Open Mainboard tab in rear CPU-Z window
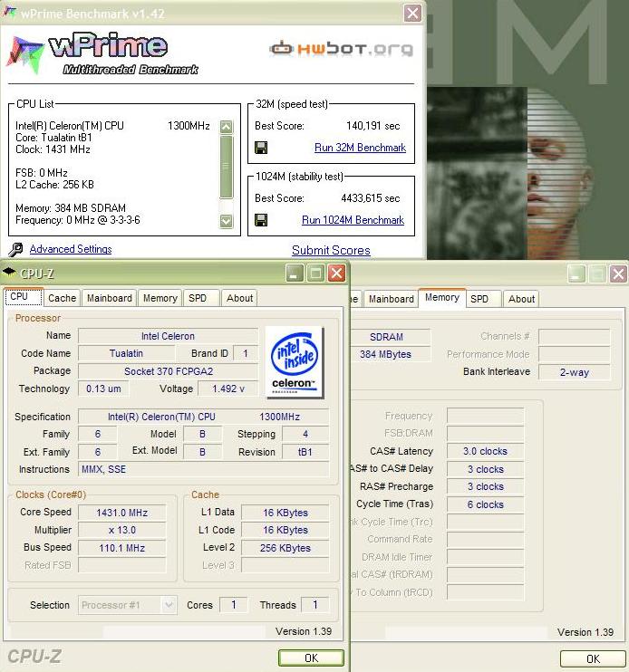 391,299
